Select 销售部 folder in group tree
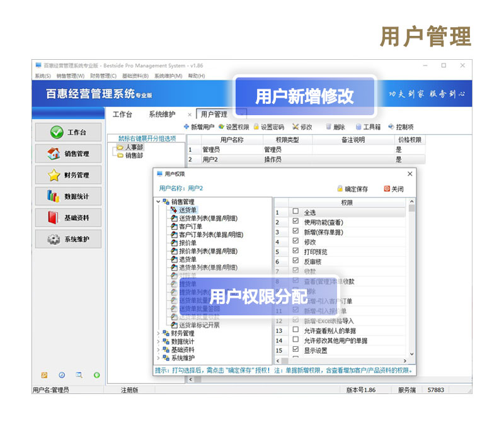Image resolution: width=504 pixels, height=428 pixels. click(130, 155)
